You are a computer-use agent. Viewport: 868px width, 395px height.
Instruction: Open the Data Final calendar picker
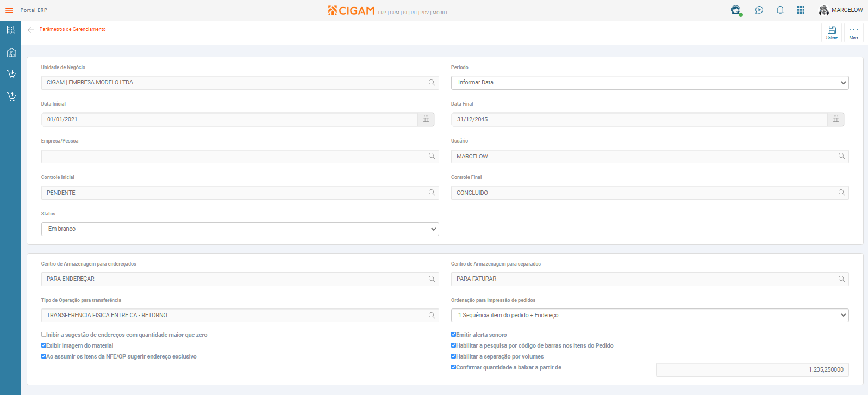(836, 119)
